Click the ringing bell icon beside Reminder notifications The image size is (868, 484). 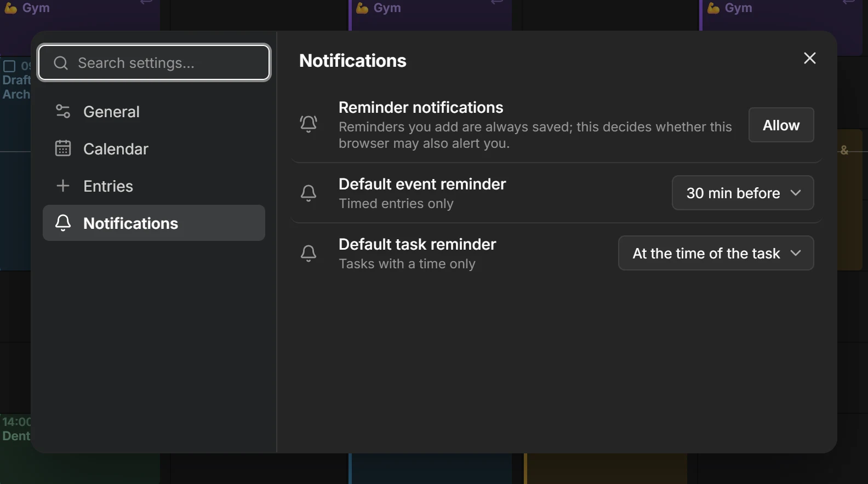(309, 124)
